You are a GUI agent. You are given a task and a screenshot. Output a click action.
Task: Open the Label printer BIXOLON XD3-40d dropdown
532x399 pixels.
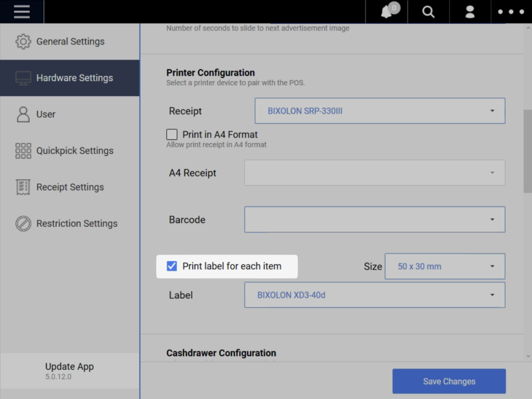(375, 295)
